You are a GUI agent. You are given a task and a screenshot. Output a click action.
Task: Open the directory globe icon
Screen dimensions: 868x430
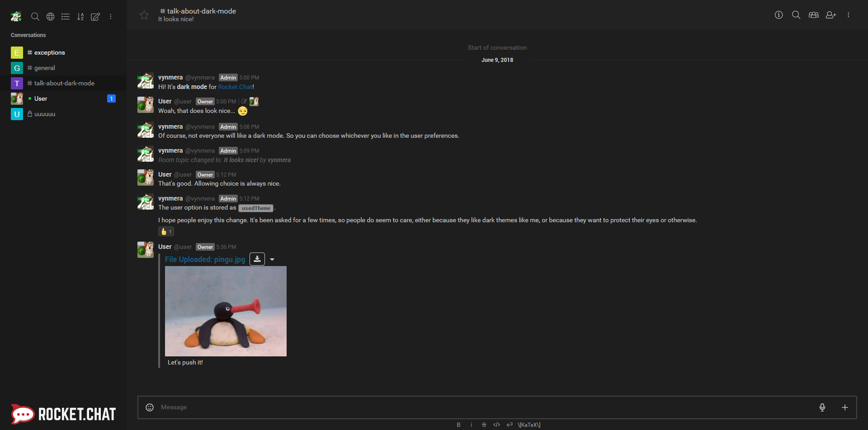click(x=51, y=17)
